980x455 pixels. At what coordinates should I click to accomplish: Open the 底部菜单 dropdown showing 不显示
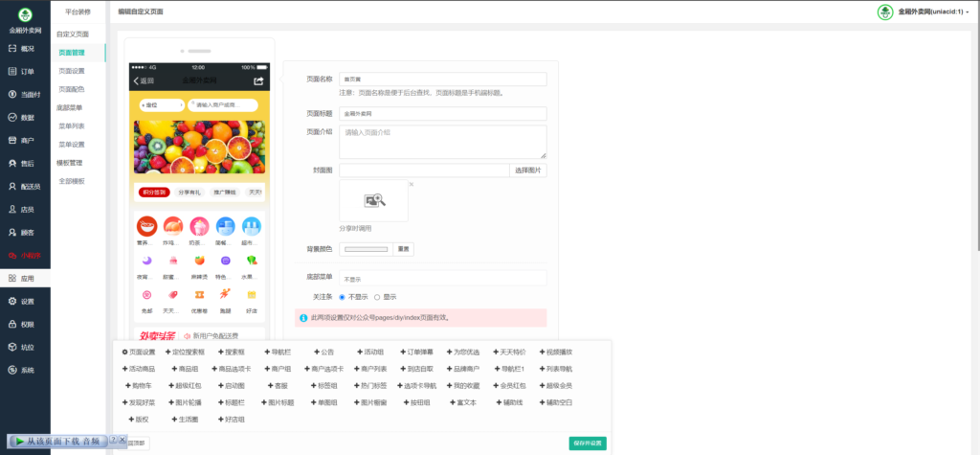pos(442,278)
